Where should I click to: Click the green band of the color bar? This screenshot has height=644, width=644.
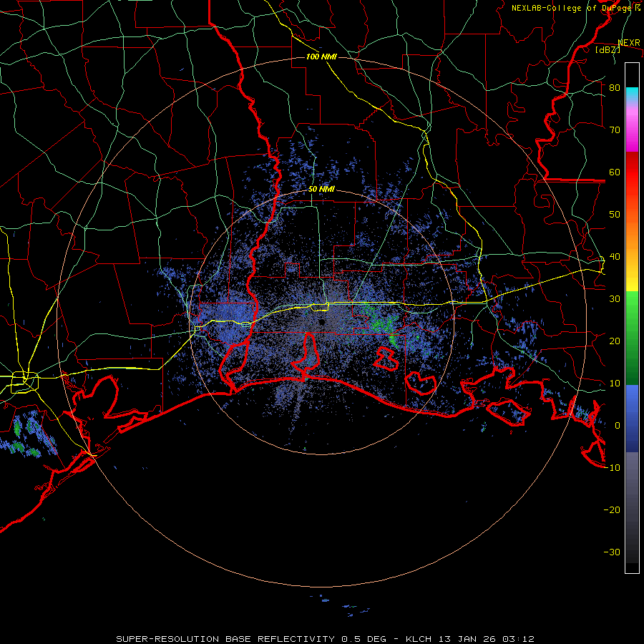pyautogui.click(x=632, y=338)
